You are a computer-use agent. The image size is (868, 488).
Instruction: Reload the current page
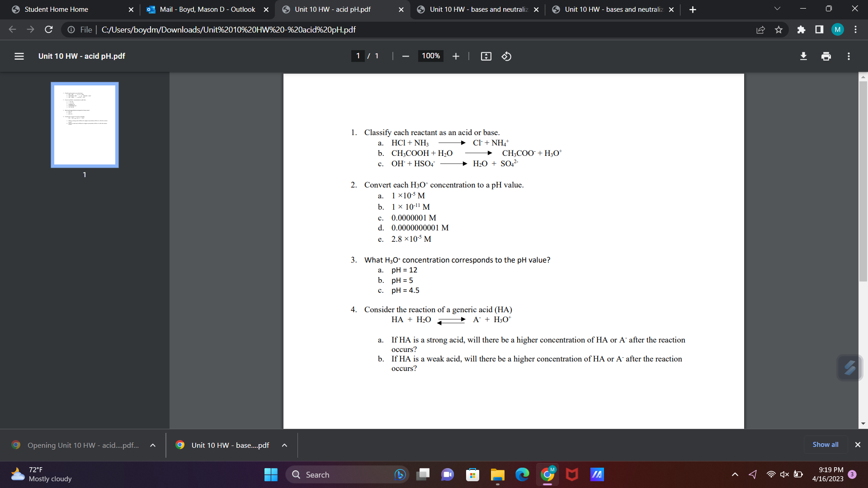point(49,29)
